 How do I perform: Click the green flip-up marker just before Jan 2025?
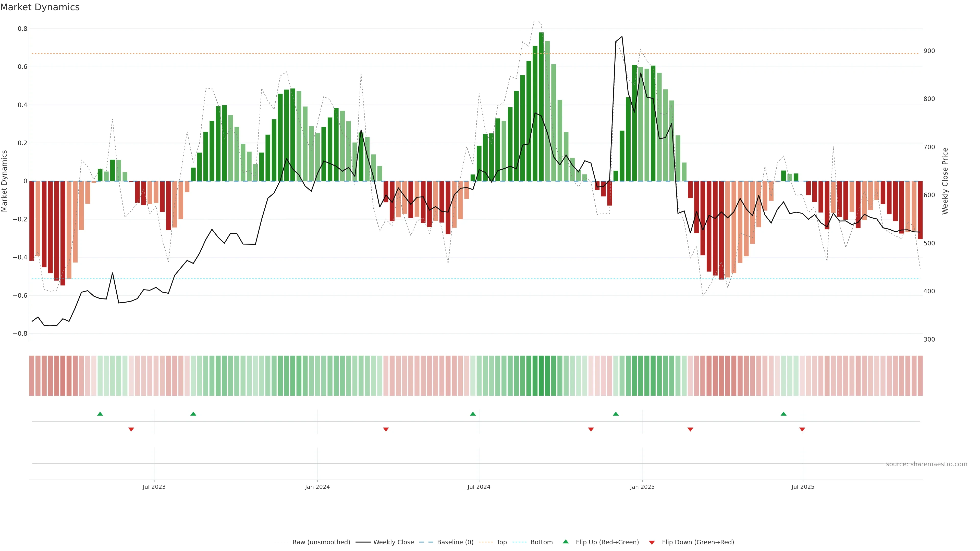tap(616, 414)
